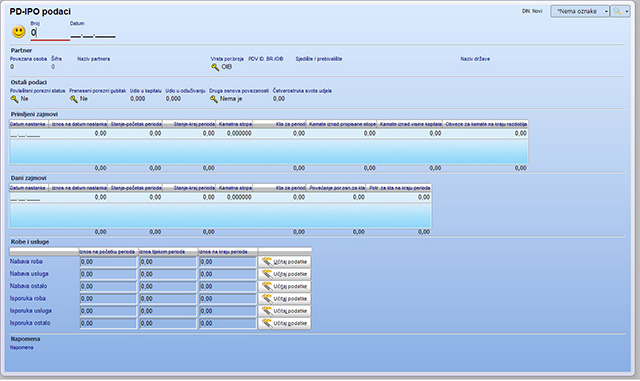Image resolution: width=640 pixels, height=381 pixels.
Task: Load data for Nabava ostalo row
Action: coord(284,286)
